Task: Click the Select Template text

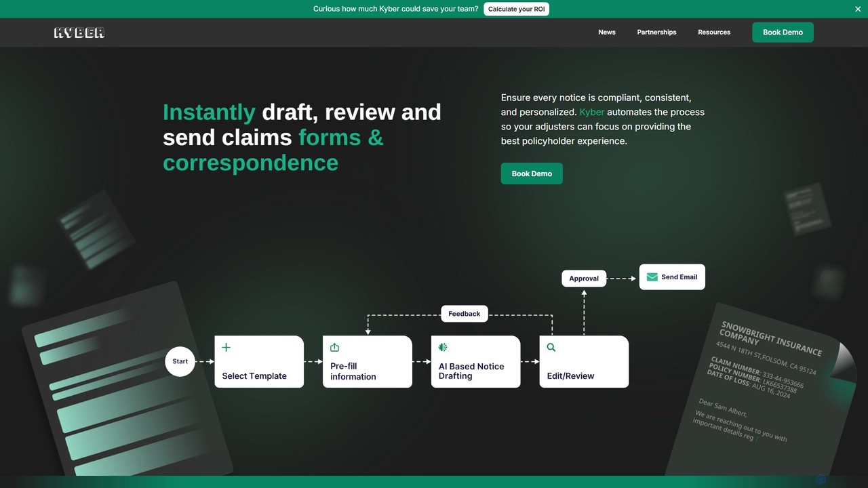Action: (x=254, y=376)
